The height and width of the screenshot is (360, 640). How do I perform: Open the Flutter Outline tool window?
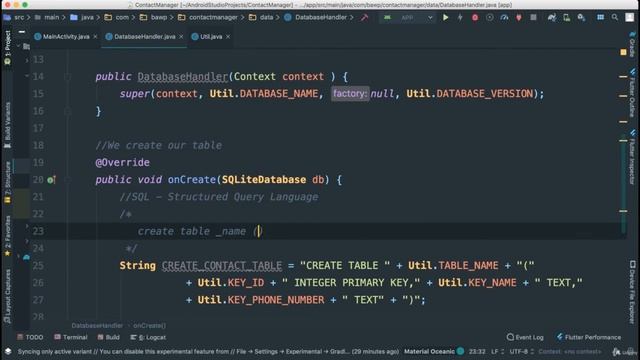[632, 93]
